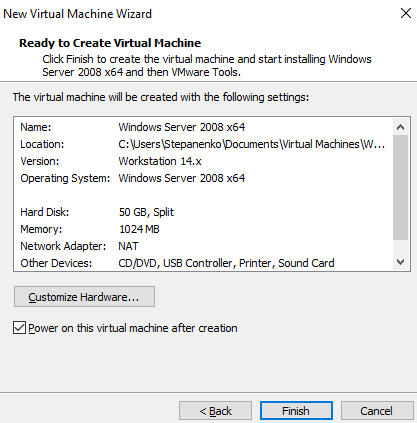
Task: Select the Memory 1024 MB row
Action: pyautogui.click(x=203, y=229)
